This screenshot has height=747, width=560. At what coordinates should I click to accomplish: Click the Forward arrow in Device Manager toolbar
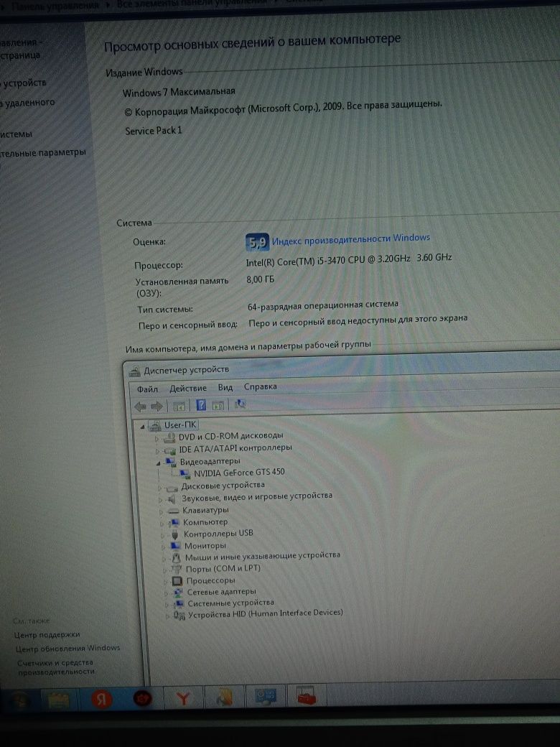click(157, 407)
